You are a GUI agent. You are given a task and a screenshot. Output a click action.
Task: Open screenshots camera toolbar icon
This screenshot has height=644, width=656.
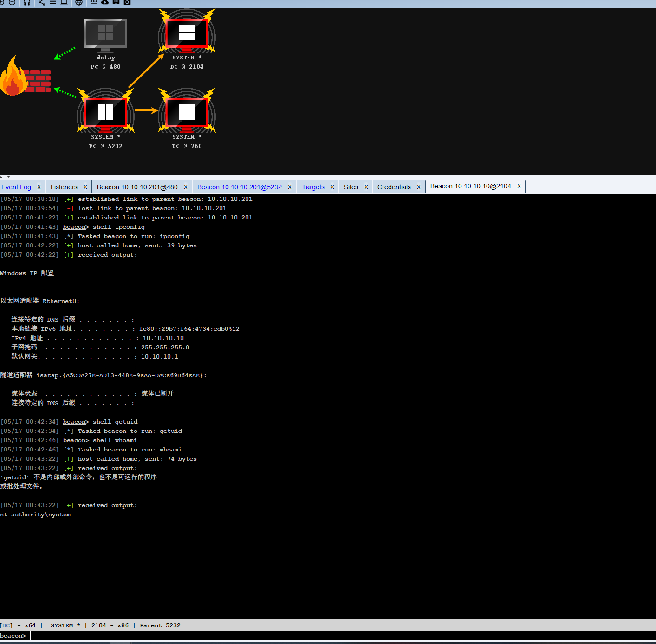coord(127,2)
